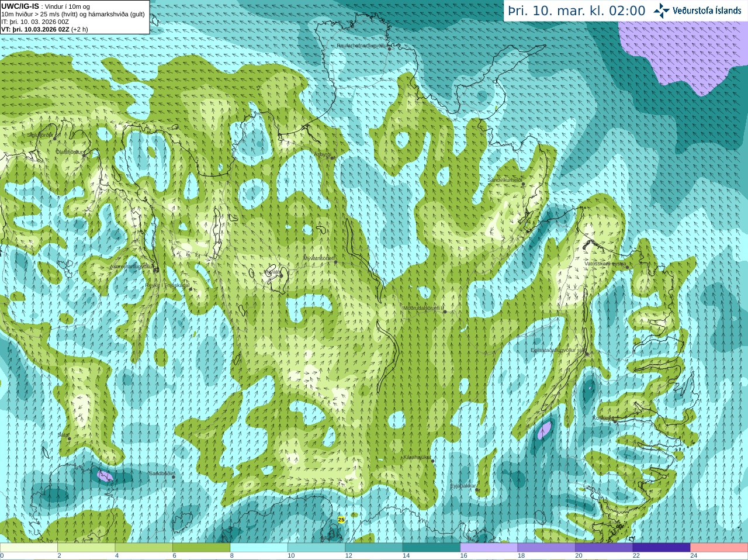The image size is (748, 560).
Task: Click the 10–12 m/s legend color
Action: 317,548
